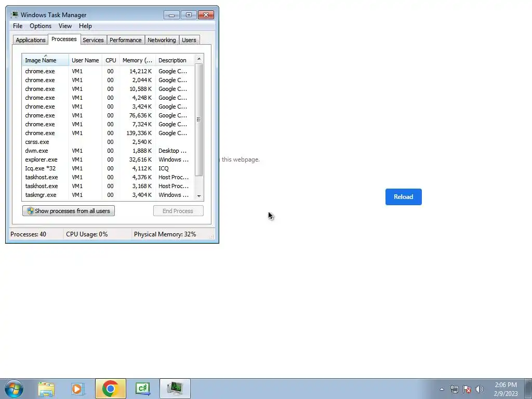
Task: Go to the Networking tab
Action: (162, 40)
